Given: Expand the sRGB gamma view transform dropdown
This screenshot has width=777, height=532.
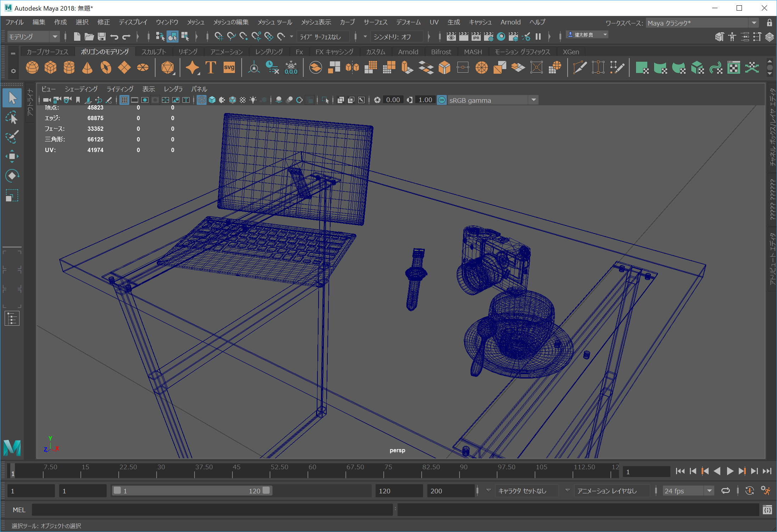Looking at the screenshot, I should (x=534, y=100).
